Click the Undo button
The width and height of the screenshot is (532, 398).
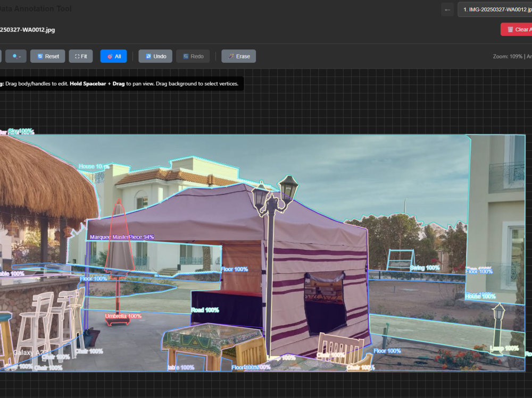pyautogui.click(x=155, y=56)
